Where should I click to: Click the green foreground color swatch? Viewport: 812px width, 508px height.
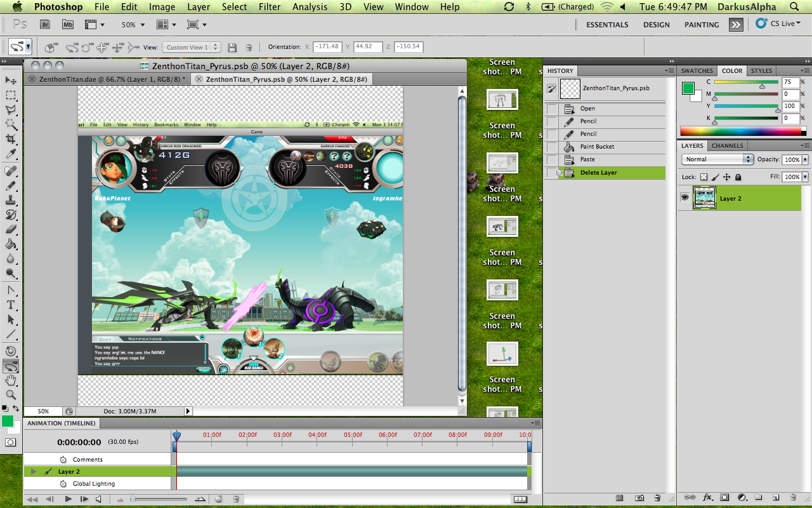[x=8, y=421]
